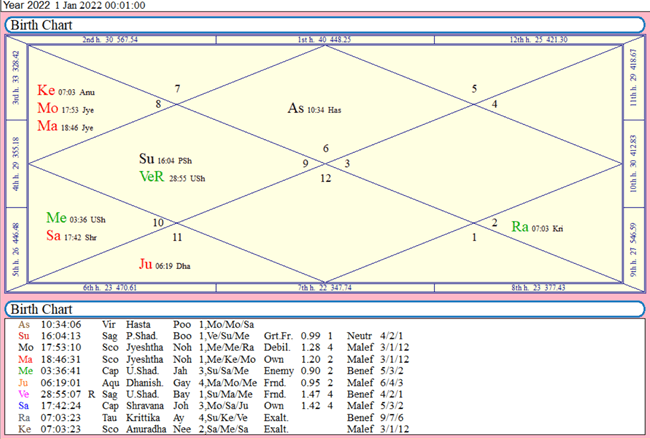Click the upper 'Birth Chart' title bar
This screenshot has height=439, width=650.
[x=324, y=25]
